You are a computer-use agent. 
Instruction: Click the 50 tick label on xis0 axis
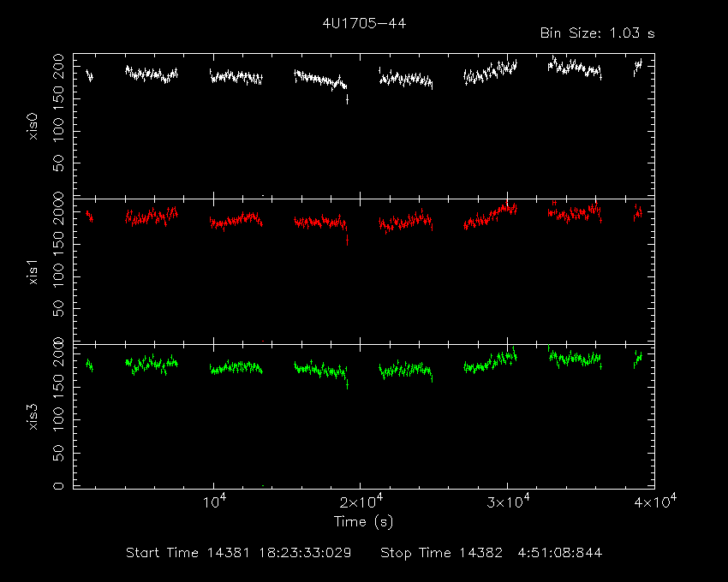click(x=58, y=163)
